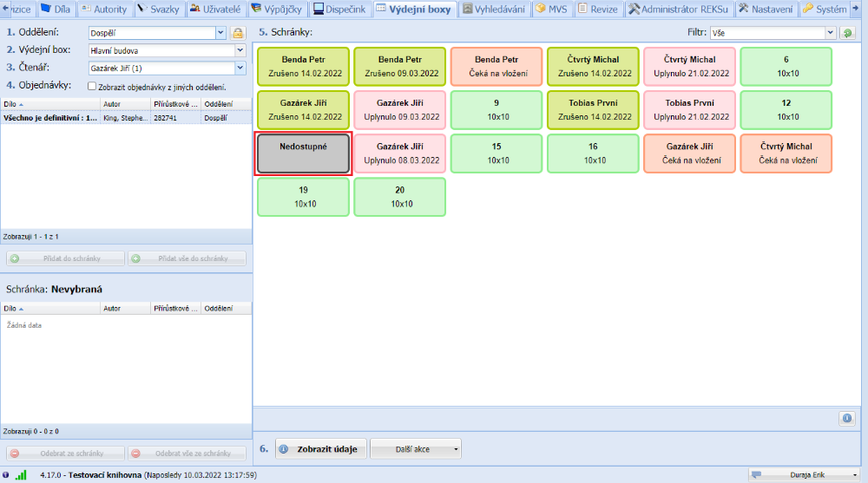
Task: Switch to the Dispečink tab
Action: 339,9
